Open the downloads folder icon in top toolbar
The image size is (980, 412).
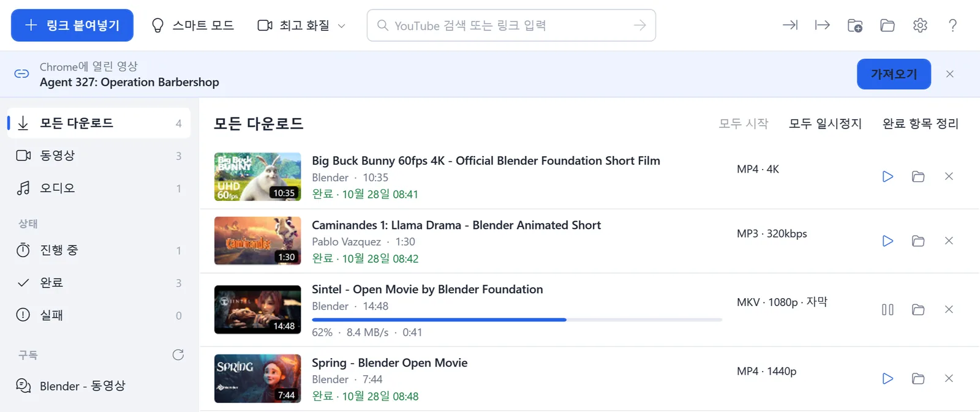click(x=888, y=25)
